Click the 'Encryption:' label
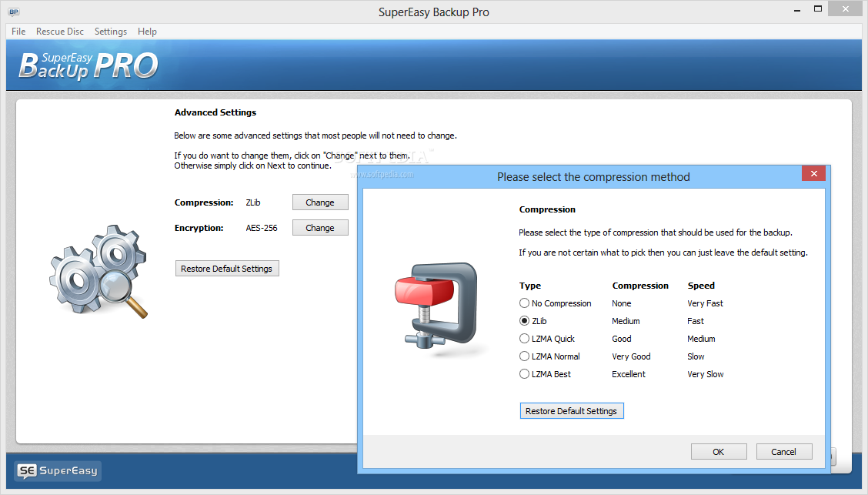This screenshot has width=868, height=495. coord(199,228)
